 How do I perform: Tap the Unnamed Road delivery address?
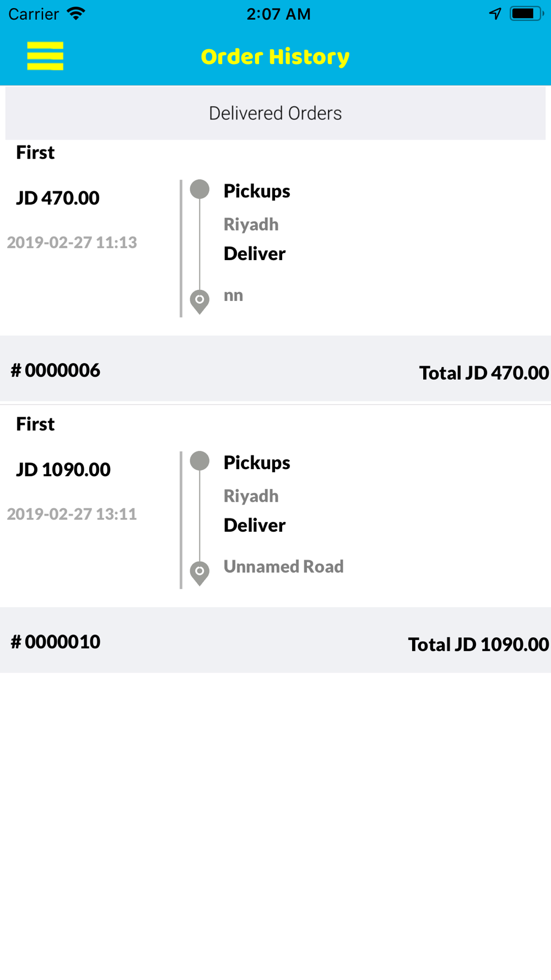pyautogui.click(x=284, y=567)
